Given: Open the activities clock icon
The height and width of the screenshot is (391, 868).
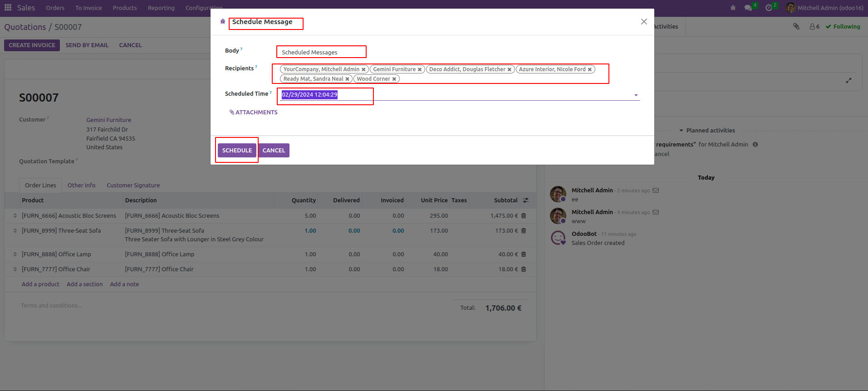Looking at the screenshot, I should tap(769, 8).
